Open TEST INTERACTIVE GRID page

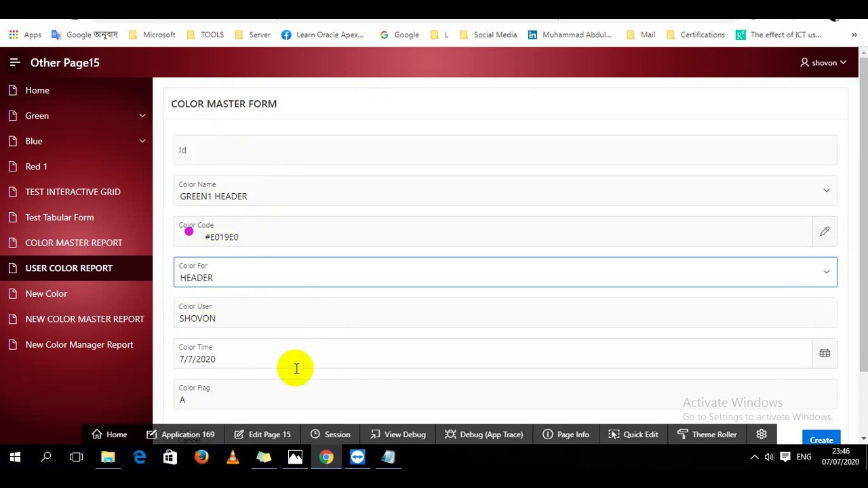tap(76, 192)
